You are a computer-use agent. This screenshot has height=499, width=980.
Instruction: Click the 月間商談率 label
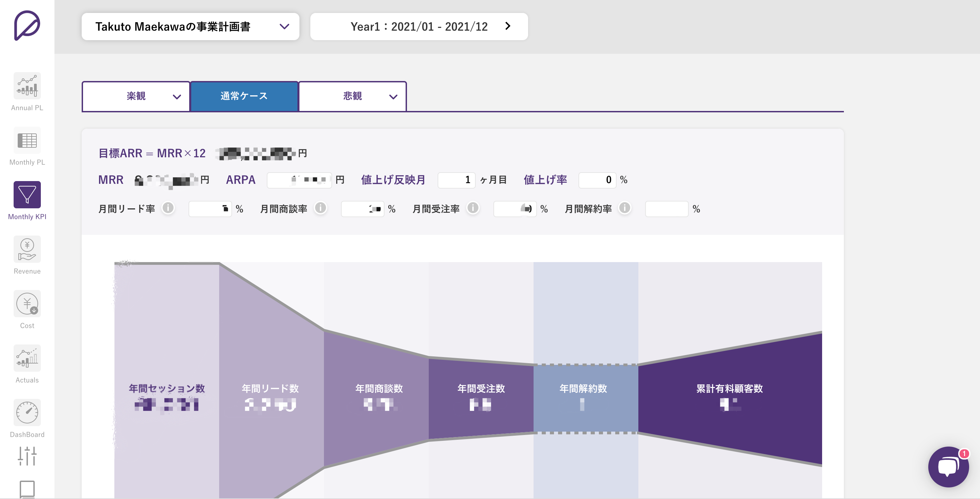pos(283,209)
